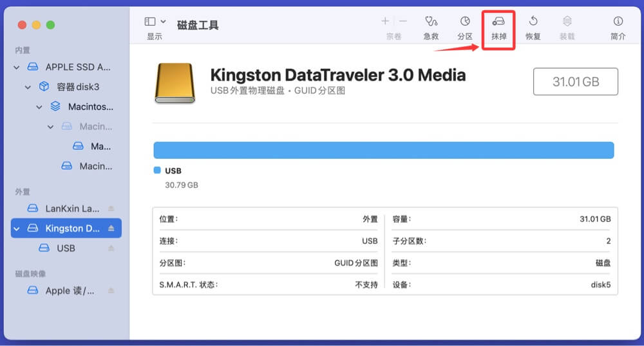Click the Restore button (恢复)

[533, 28]
